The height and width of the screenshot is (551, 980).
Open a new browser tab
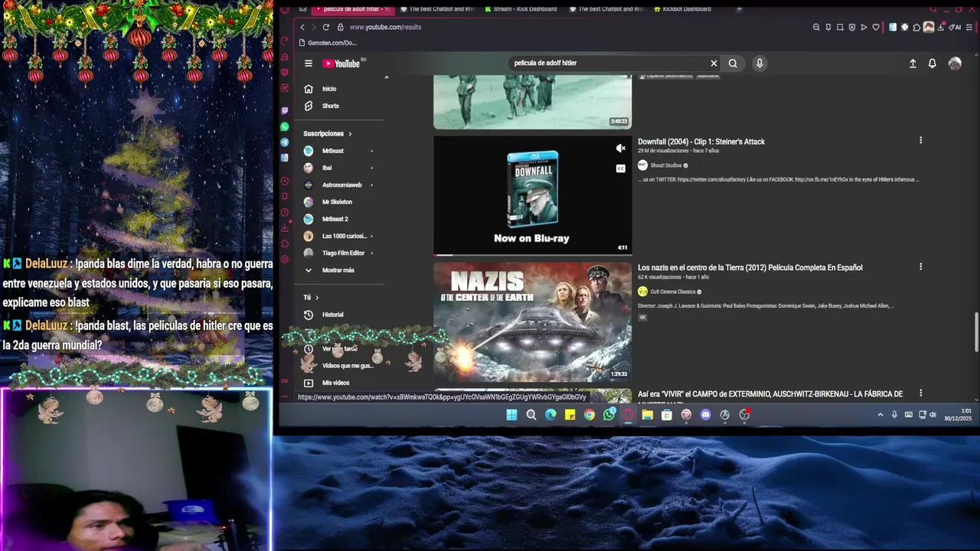(739, 9)
